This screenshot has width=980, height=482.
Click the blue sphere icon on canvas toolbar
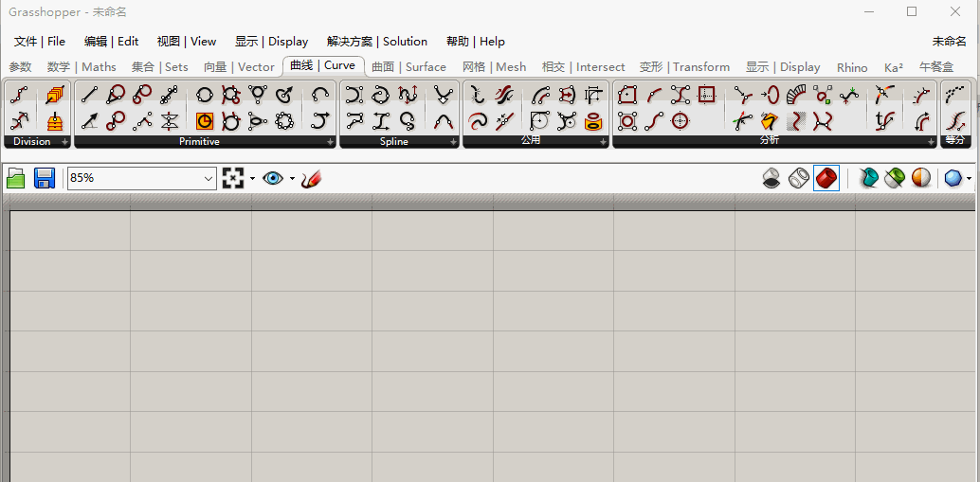click(x=953, y=179)
